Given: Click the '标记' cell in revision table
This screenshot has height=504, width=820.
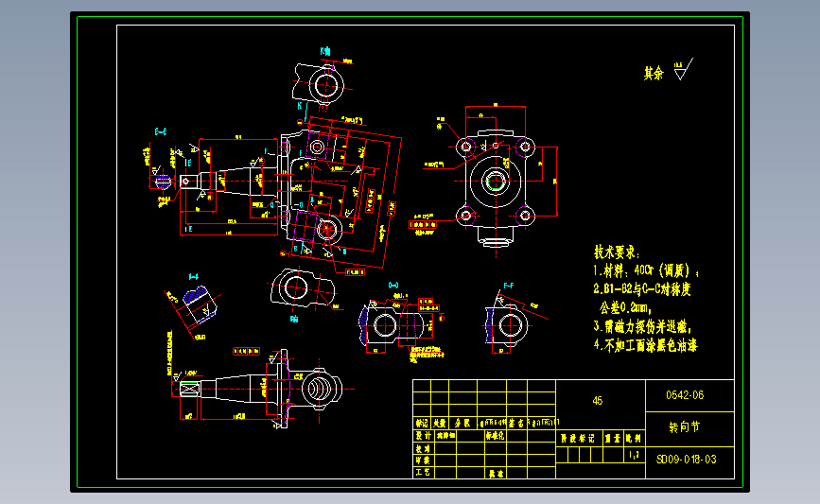Looking at the screenshot, I should click(422, 423).
